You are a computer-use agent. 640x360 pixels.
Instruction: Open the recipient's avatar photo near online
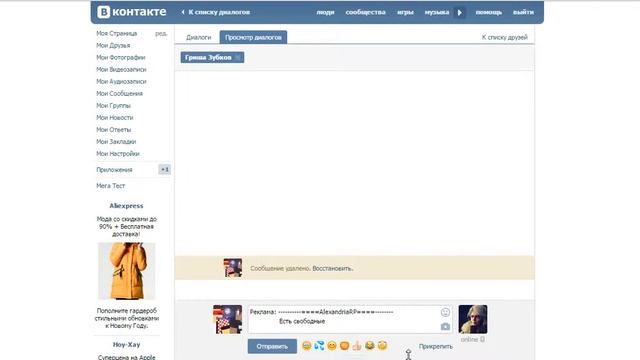[x=473, y=319]
